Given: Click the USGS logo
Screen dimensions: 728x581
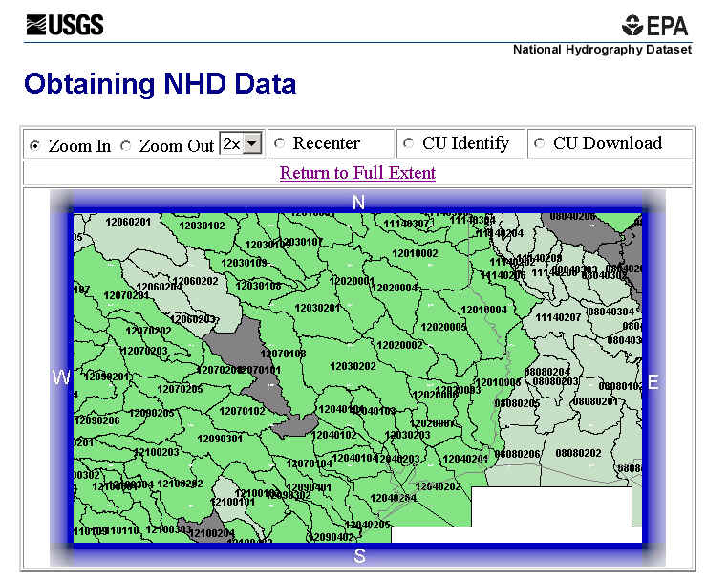Looking at the screenshot, I should point(65,25).
